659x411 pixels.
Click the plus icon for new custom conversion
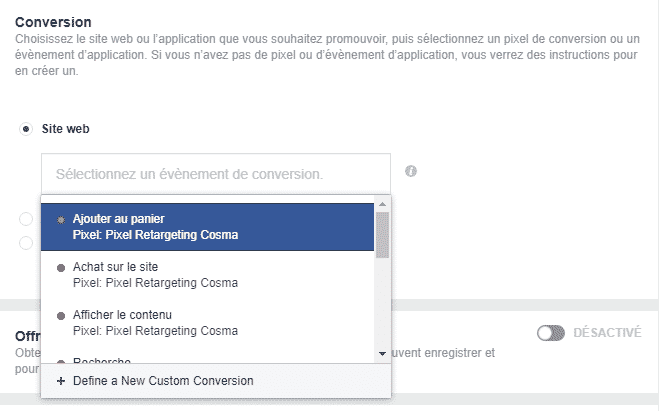pyautogui.click(x=61, y=381)
